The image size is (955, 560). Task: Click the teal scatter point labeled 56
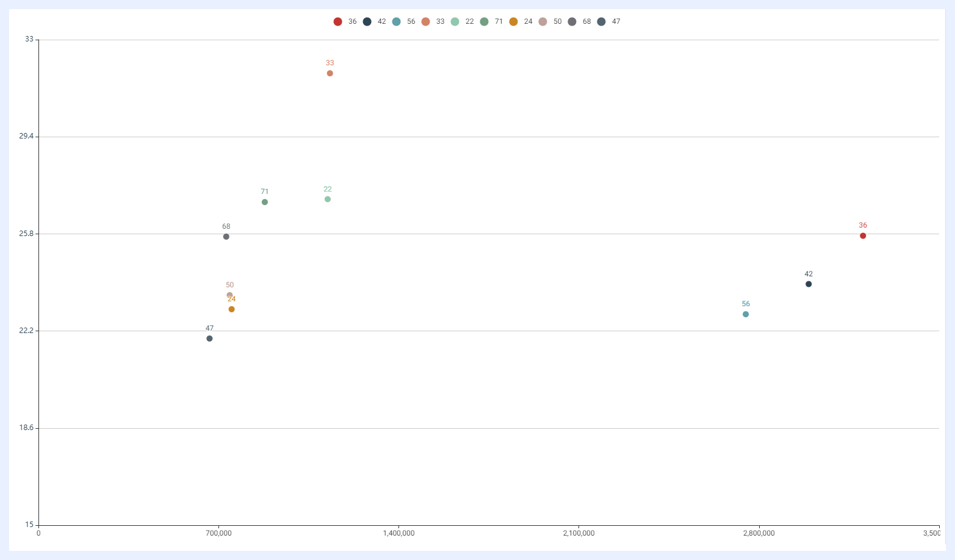(x=746, y=314)
